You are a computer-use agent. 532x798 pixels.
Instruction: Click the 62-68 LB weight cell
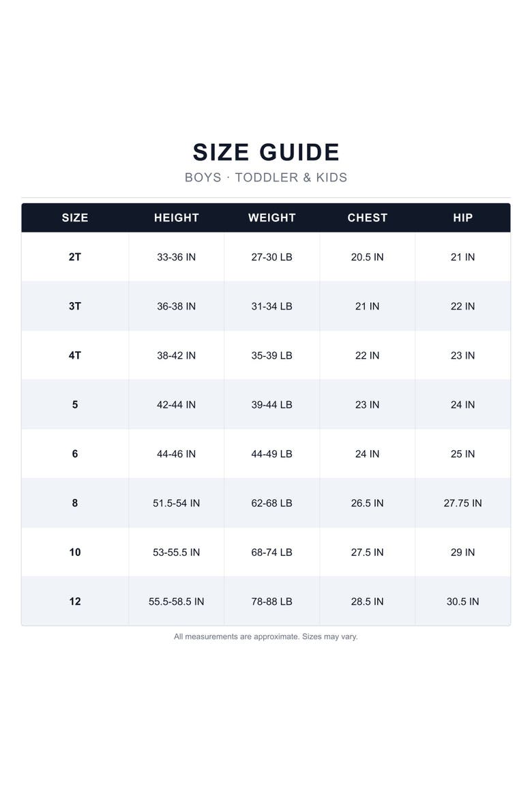(x=272, y=503)
